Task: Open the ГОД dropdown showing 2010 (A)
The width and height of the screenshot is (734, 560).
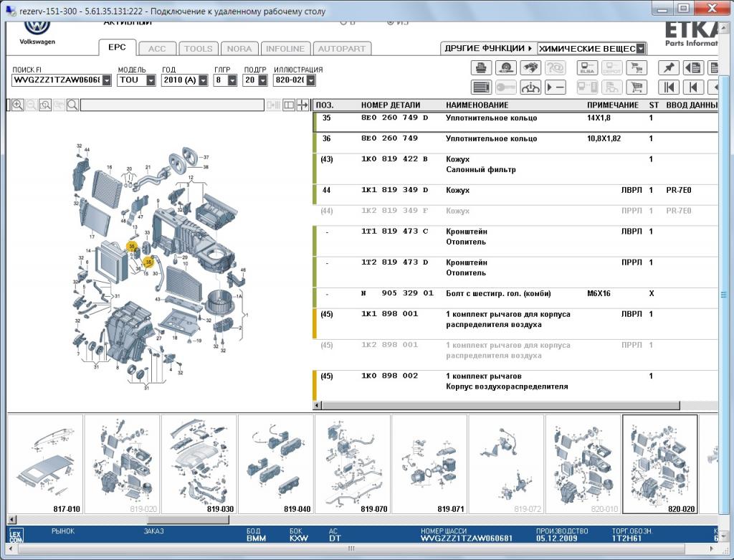Action: click(x=203, y=80)
